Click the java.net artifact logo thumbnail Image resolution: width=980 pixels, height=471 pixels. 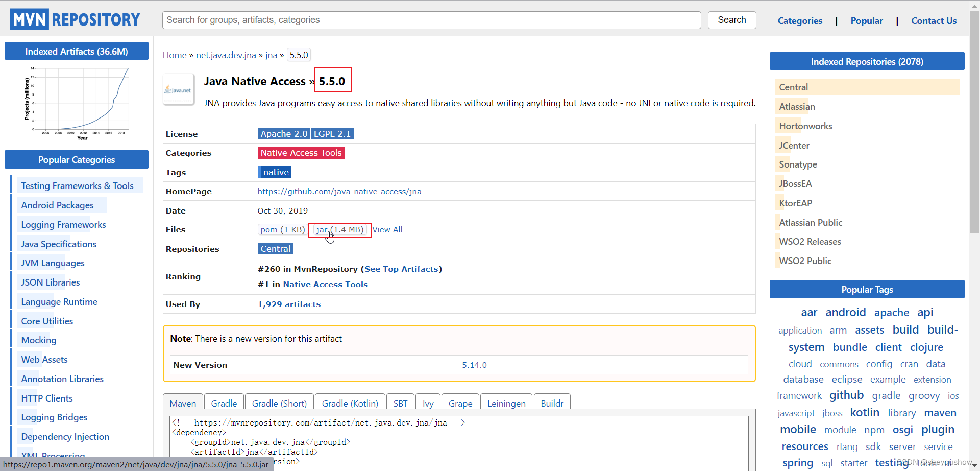click(178, 90)
